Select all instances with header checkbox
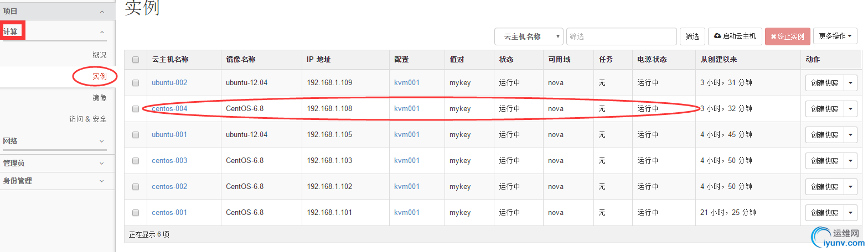Viewport: 868px width, 252px height. pos(136,60)
